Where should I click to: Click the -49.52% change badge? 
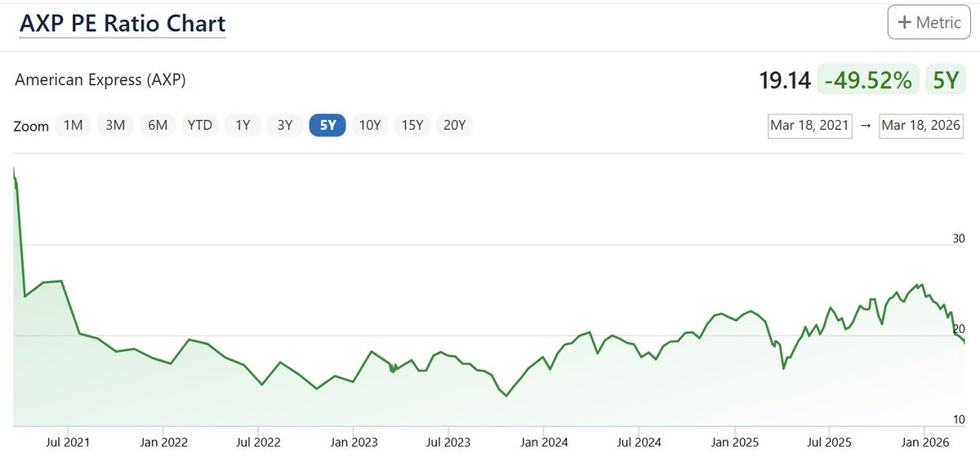[x=869, y=80]
